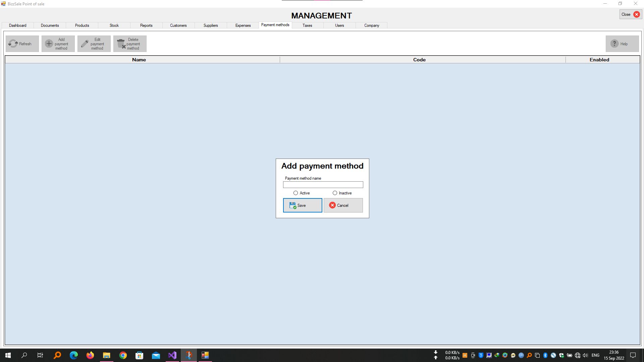
Task: Open the Taxes tab
Action: click(x=308, y=25)
